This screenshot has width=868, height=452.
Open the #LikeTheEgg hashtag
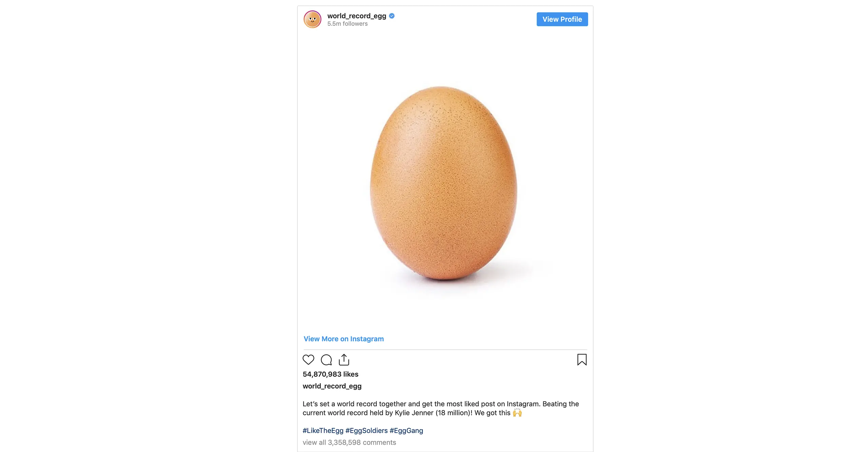[323, 431]
